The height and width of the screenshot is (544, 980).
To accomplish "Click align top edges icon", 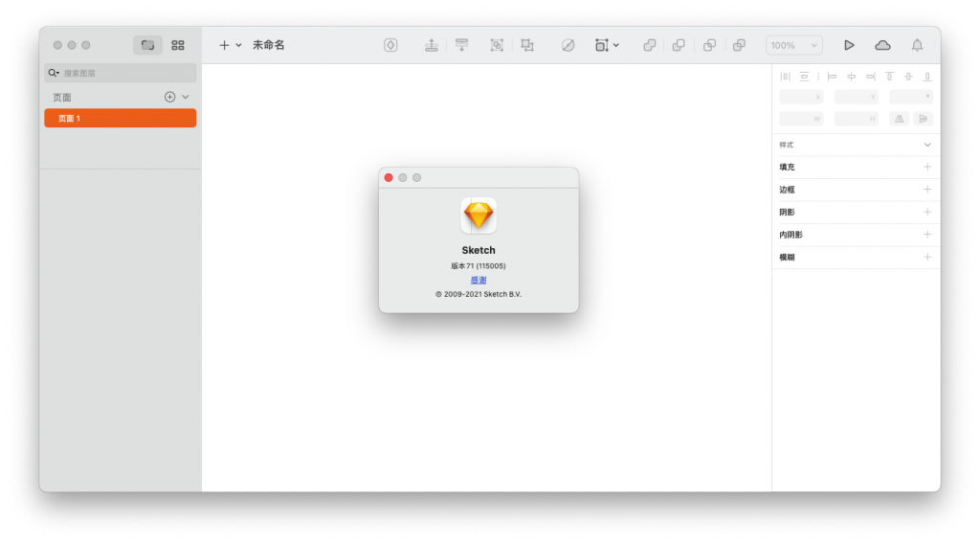I will pos(889,77).
